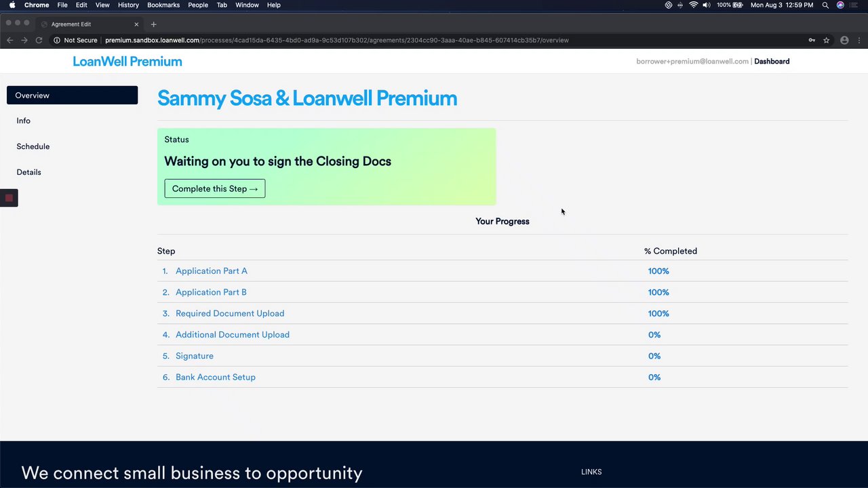This screenshot has height=488, width=868.
Task: Open Bank Account Setup step
Action: coord(216,377)
